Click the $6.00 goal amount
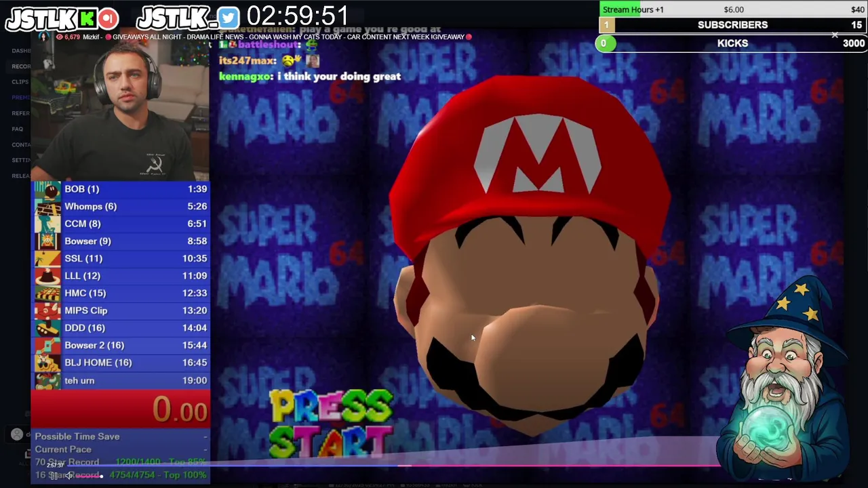 (x=734, y=9)
